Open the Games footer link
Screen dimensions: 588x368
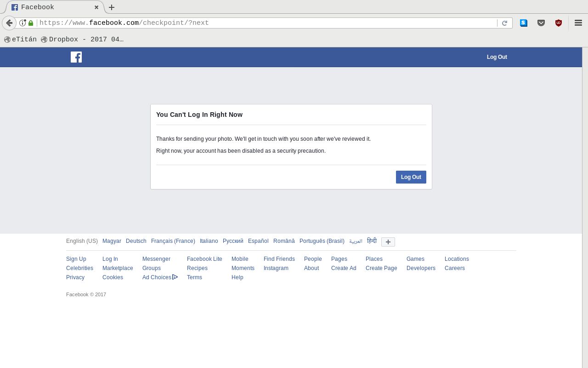pos(415,259)
